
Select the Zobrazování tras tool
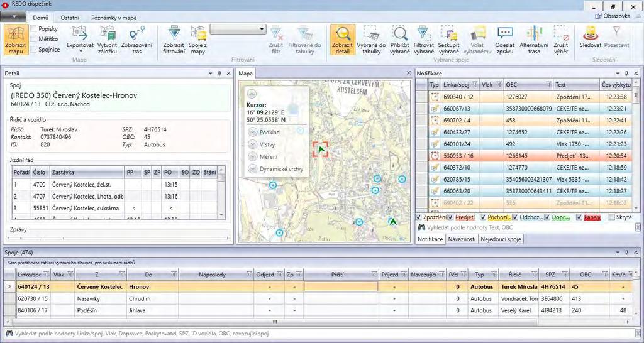[136, 40]
